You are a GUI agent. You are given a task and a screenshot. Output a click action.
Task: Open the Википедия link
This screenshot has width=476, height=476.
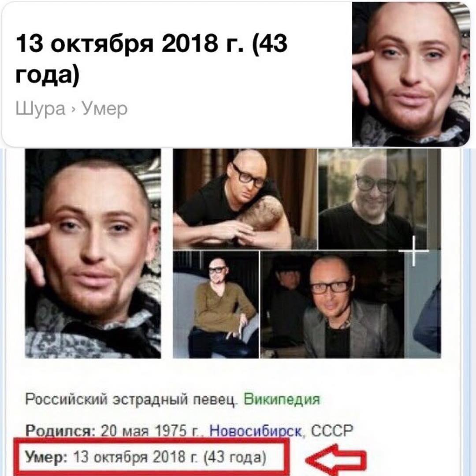pyautogui.click(x=282, y=399)
